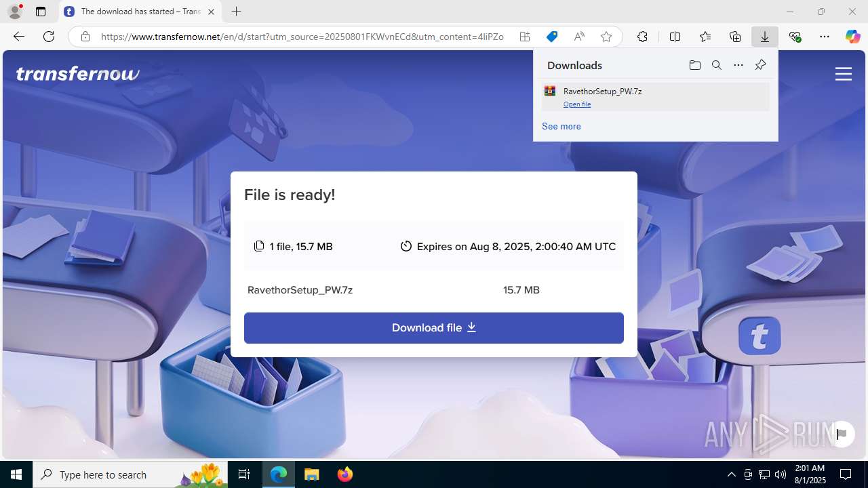The height and width of the screenshot is (488, 868).
Task: Click the address bar URL field
Action: tap(302, 37)
